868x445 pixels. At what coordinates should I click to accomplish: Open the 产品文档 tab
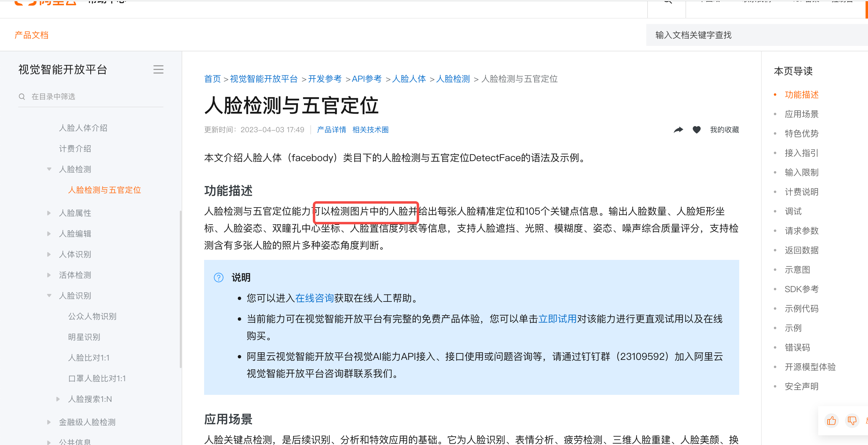[31, 35]
